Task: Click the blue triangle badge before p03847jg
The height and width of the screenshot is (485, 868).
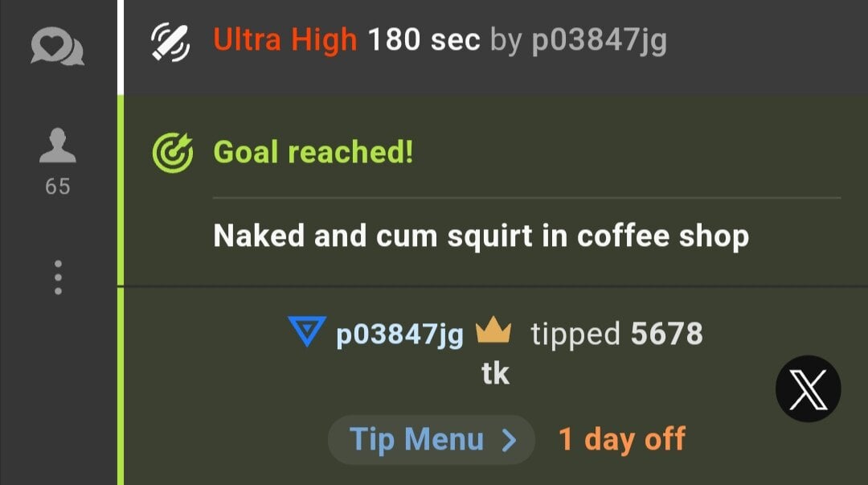Action: pyautogui.click(x=307, y=331)
